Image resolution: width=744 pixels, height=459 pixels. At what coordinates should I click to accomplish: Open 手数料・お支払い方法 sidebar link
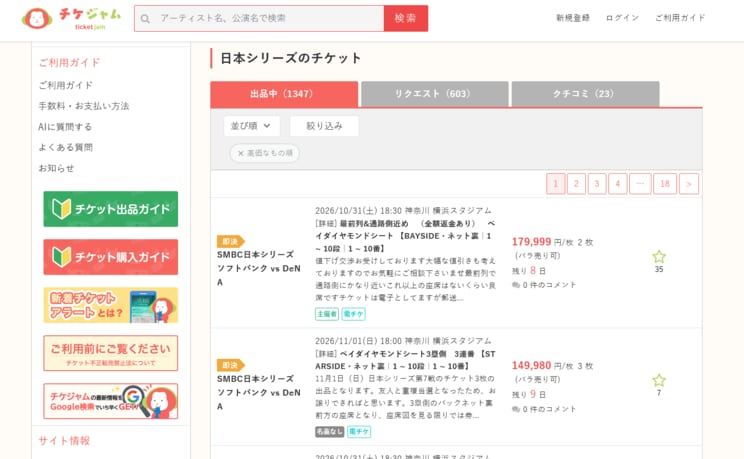click(84, 106)
